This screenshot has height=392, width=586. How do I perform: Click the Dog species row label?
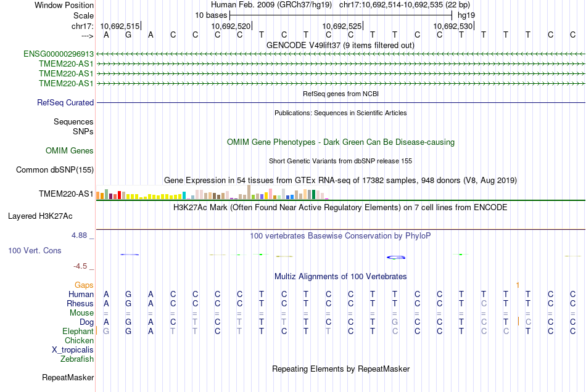(86, 322)
